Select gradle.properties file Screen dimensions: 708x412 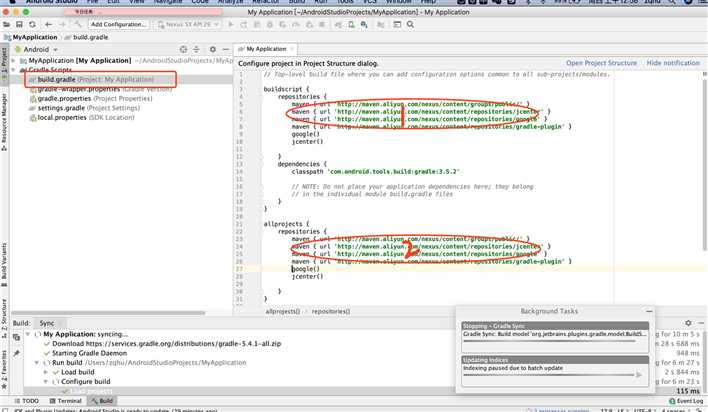(x=91, y=98)
